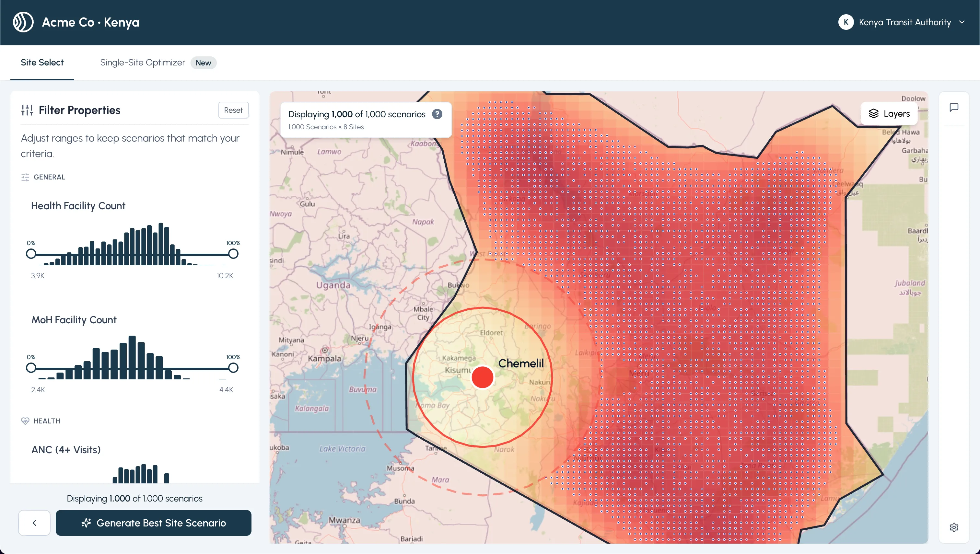The height and width of the screenshot is (554, 980).
Task: Collapse the filter sidebar with the left chevron
Action: pos(34,523)
